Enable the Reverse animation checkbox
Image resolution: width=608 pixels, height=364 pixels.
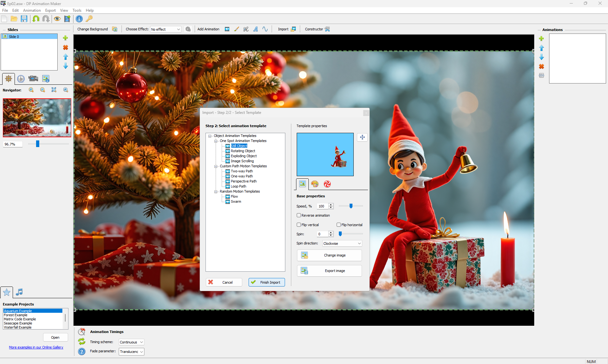tap(299, 215)
